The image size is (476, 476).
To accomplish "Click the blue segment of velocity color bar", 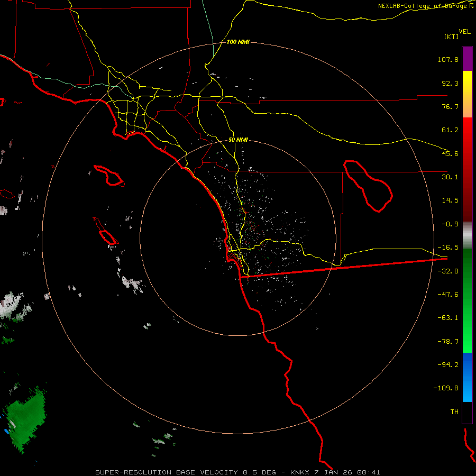I will click(x=467, y=377).
